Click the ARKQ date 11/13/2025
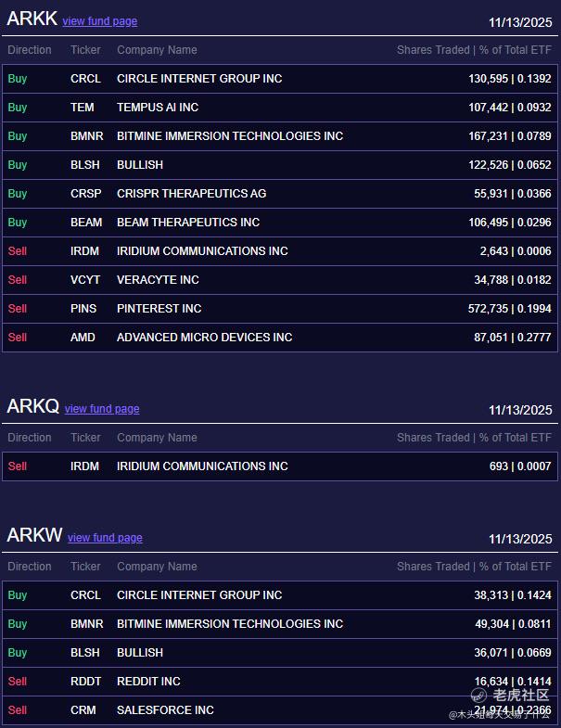This screenshot has width=561, height=728. point(520,410)
